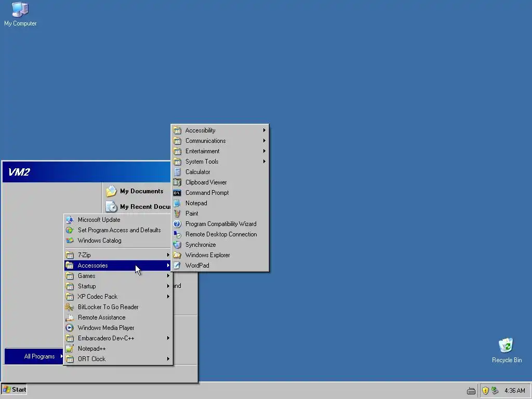The height and width of the screenshot is (399, 532).
Task: Open the Calculator accessory icon
Action: (x=177, y=172)
